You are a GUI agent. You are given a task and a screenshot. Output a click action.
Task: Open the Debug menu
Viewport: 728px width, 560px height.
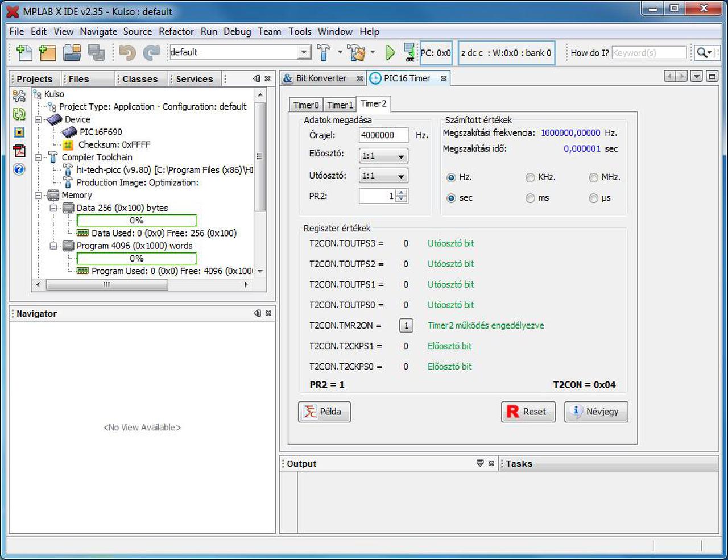pyautogui.click(x=237, y=31)
